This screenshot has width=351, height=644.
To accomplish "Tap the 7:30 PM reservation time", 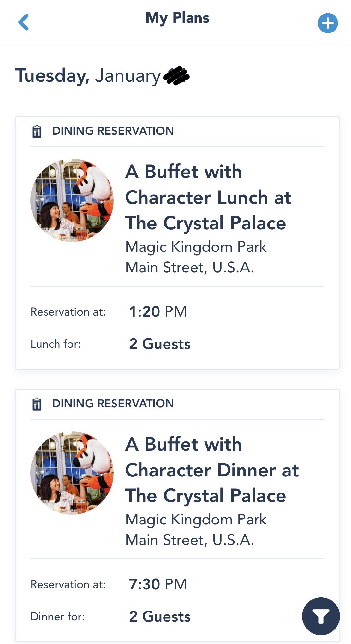I will click(x=158, y=584).
